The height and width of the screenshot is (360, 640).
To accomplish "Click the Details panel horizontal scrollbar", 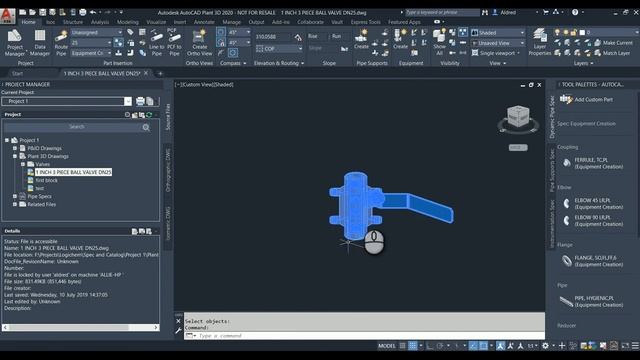I will pos(80,327).
